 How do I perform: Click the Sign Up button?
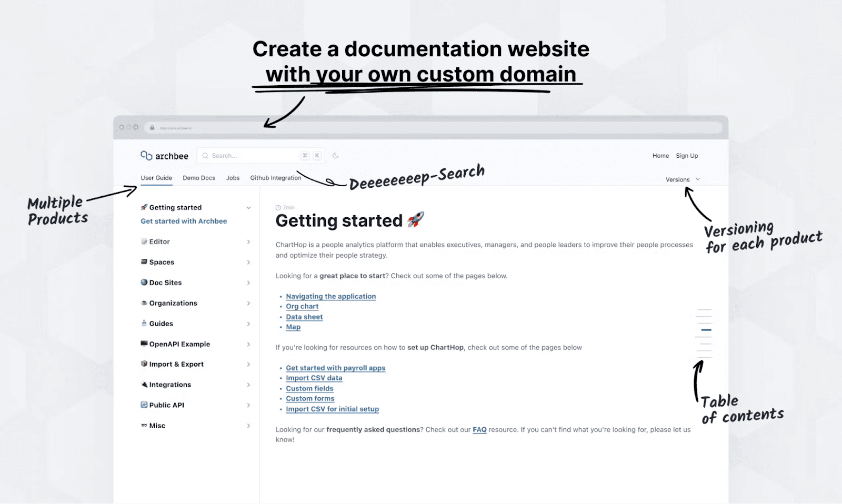pos(687,155)
